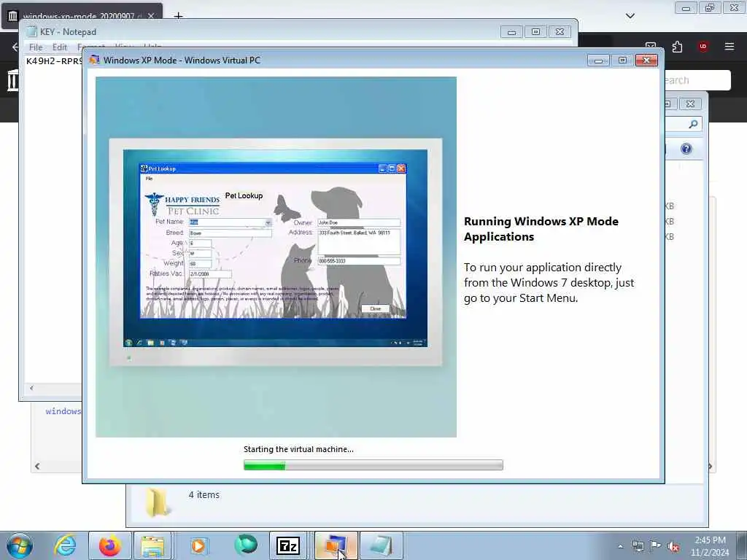Click the folder icon in Explorer details pane

point(158,502)
